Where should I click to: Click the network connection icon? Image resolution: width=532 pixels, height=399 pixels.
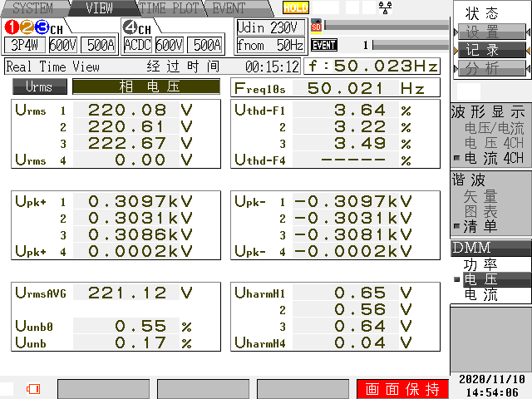[385, 7]
